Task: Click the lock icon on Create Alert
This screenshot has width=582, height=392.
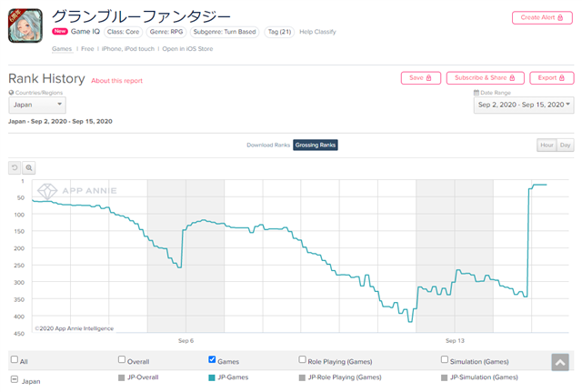Action: coord(560,17)
